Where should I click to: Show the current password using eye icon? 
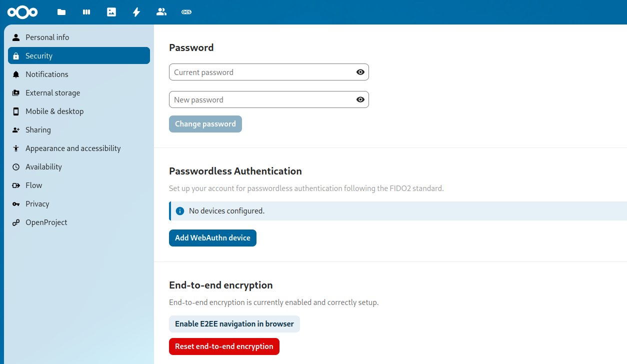[360, 72]
